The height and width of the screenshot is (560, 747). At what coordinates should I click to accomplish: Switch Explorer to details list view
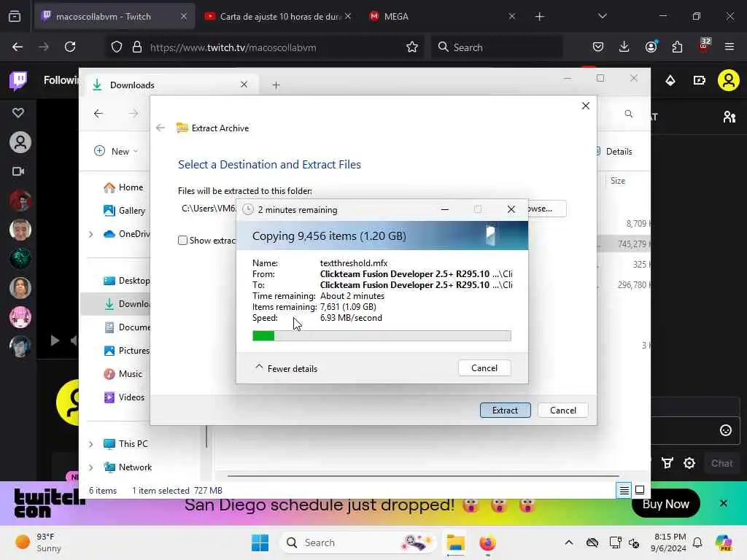click(624, 490)
